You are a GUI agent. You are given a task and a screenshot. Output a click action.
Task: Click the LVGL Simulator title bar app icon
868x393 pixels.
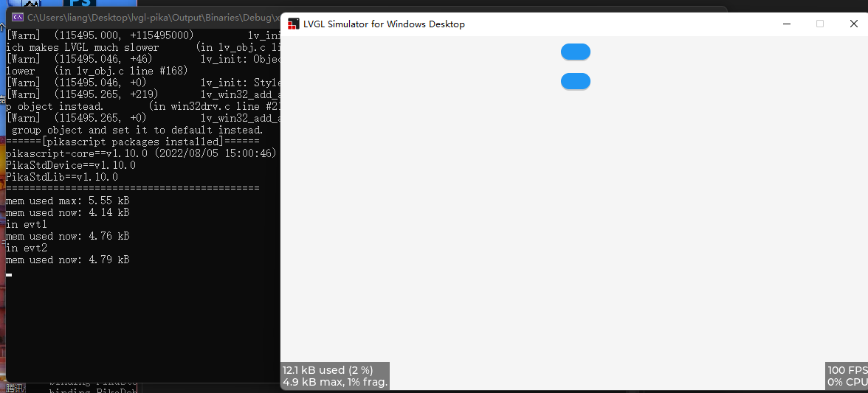pos(294,24)
